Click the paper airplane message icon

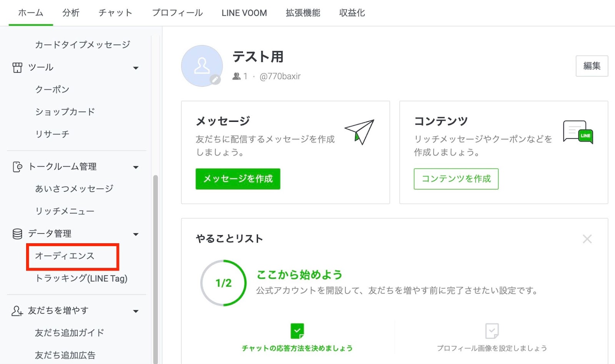[360, 132]
